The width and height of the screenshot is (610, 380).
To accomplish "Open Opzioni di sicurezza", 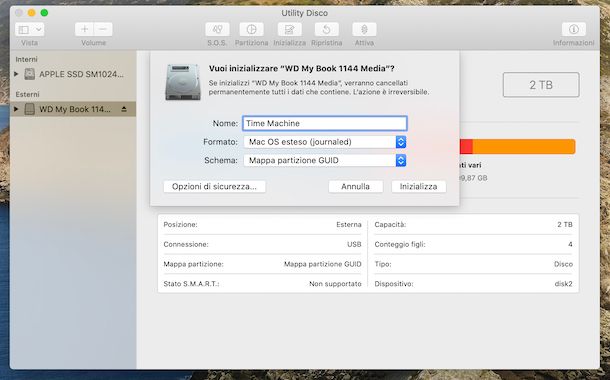I will [x=214, y=187].
